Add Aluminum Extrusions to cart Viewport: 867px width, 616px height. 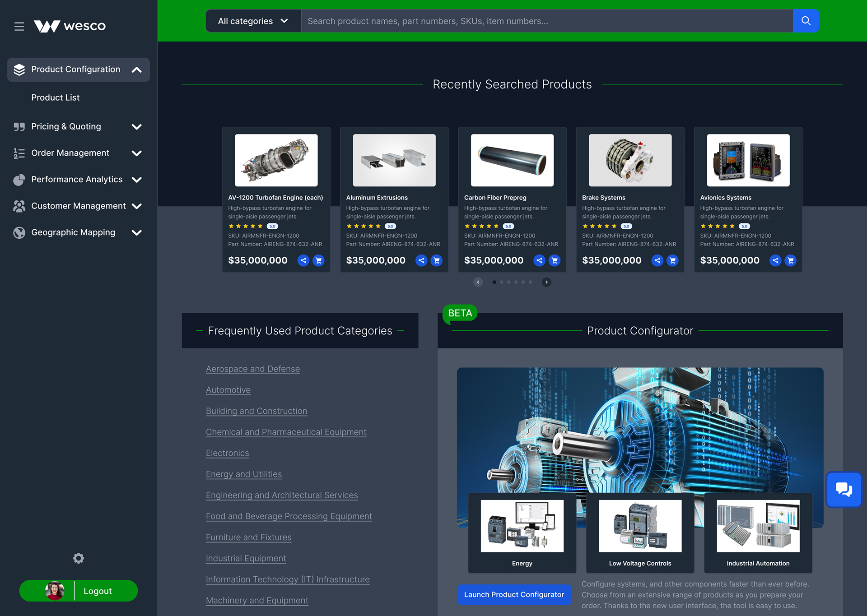pyautogui.click(x=436, y=260)
